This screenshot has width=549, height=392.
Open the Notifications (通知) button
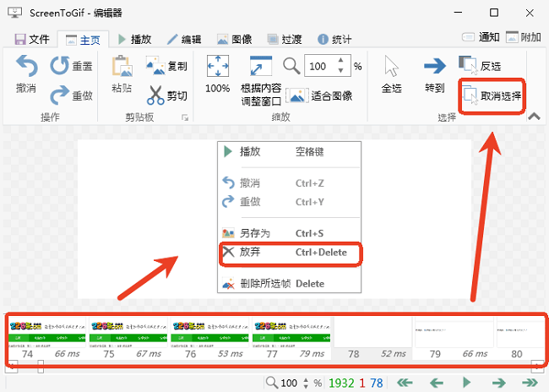coord(481,37)
